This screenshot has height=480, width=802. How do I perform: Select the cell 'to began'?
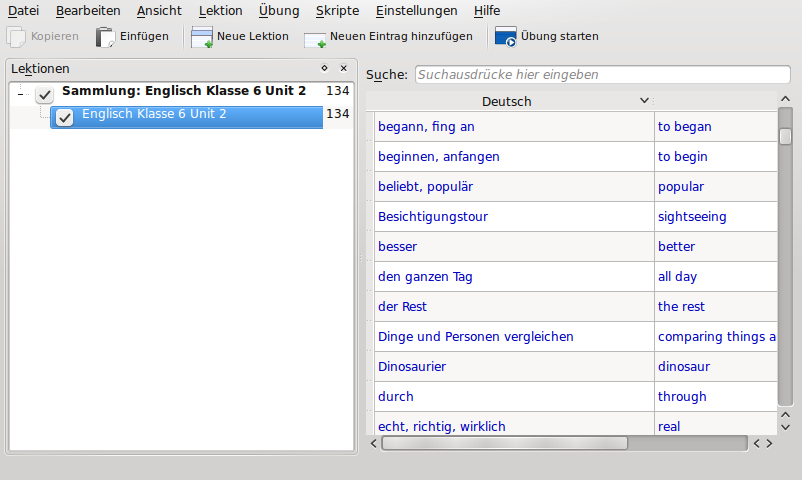click(716, 126)
